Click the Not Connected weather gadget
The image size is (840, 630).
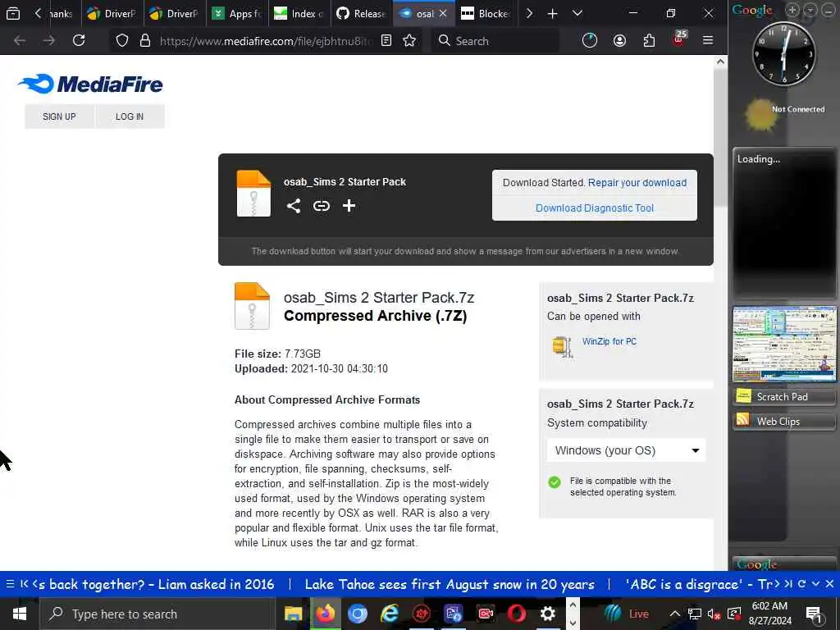click(787, 114)
